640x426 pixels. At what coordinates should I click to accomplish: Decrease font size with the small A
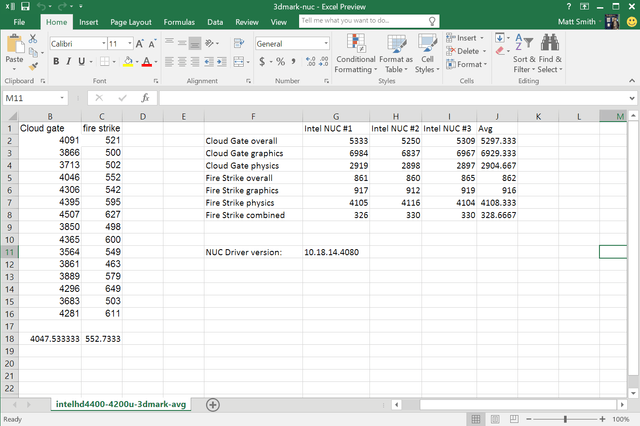point(152,44)
